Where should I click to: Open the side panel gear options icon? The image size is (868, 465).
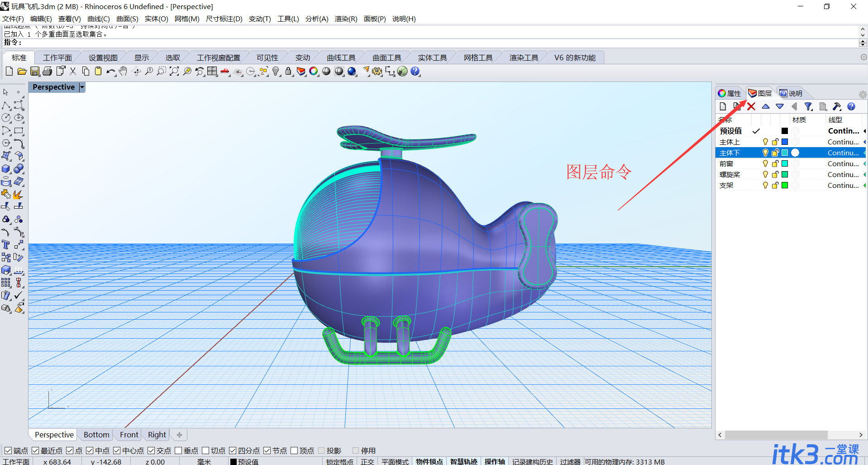(x=863, y=94)
